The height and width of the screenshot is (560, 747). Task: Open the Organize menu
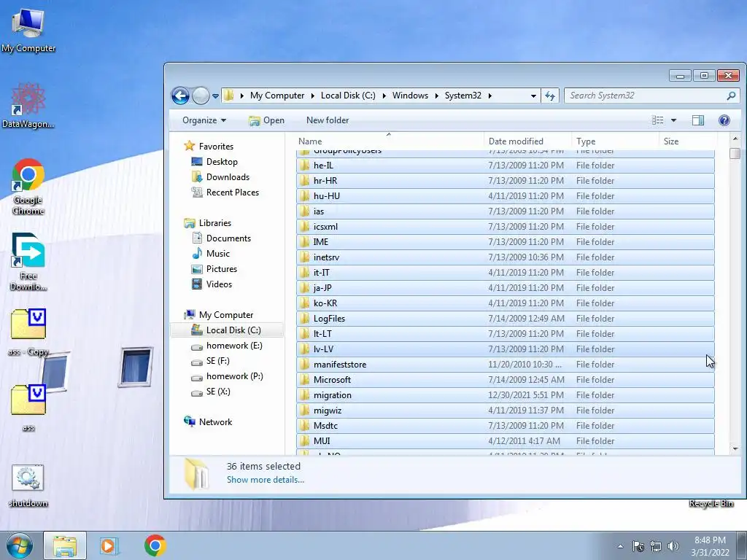204,120
